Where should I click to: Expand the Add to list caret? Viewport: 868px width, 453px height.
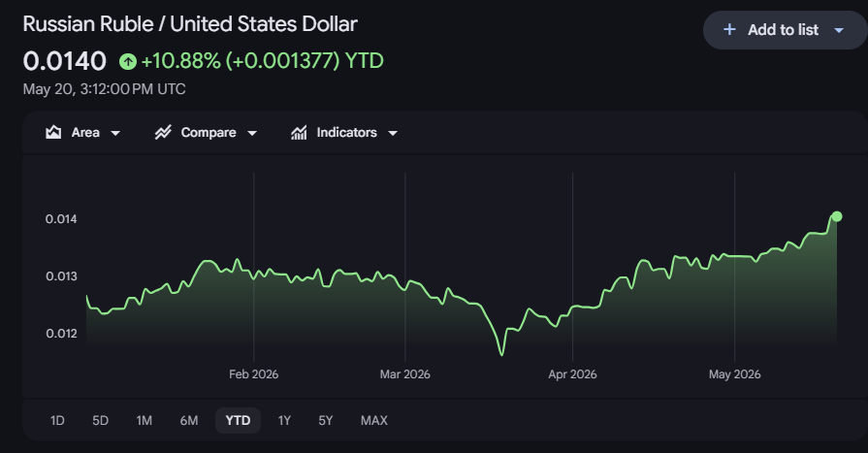(x=839, y=30)
